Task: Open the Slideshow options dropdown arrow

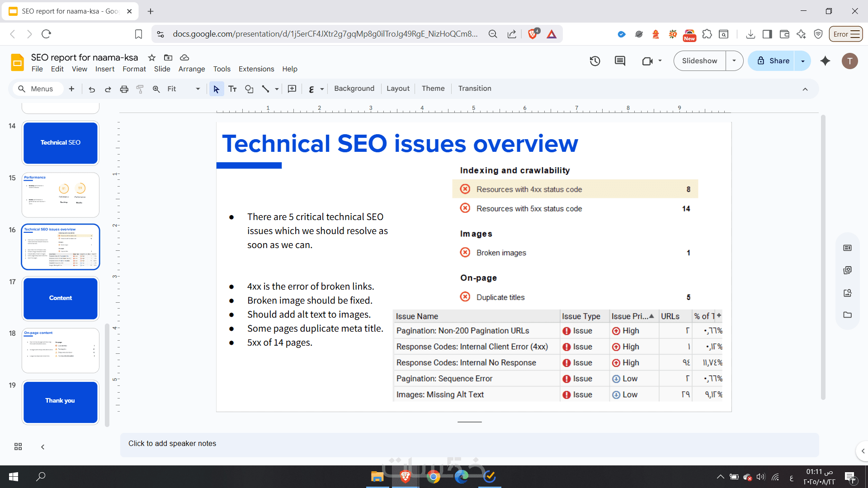Action: tap(734, 61)
